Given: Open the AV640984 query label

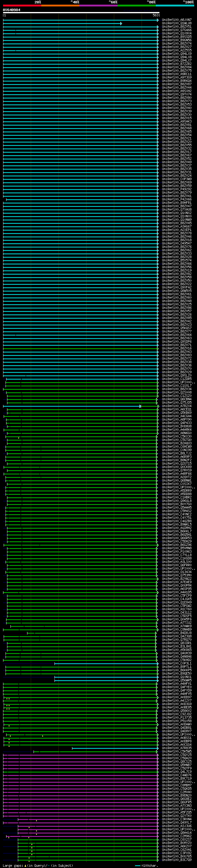Looking at the screenshot, I should (11, 10).
